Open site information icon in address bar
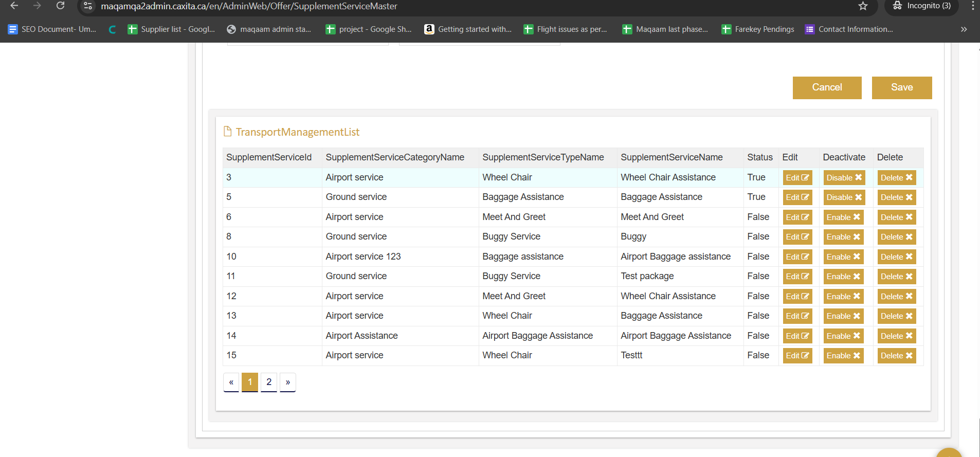Screen dimensions: 980x457 88,6
